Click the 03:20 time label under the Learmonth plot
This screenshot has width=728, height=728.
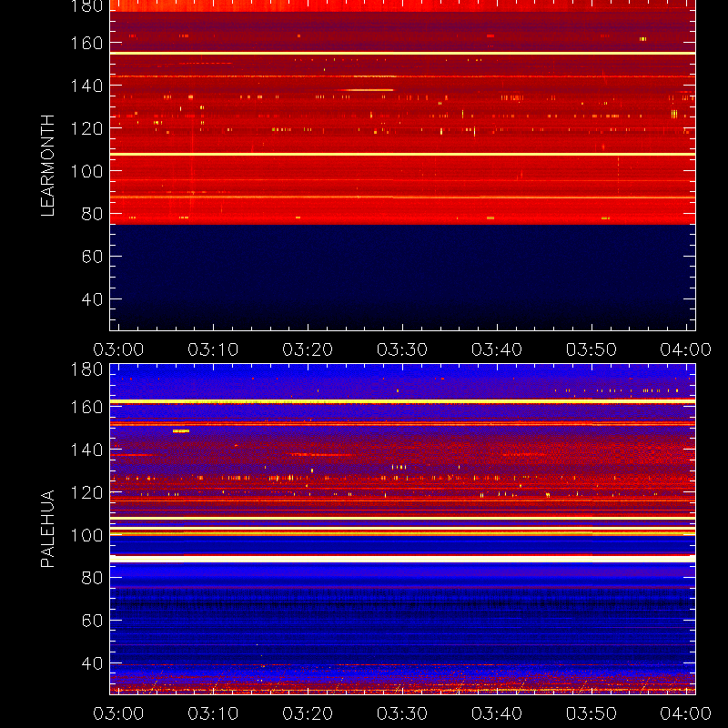[x=308, y=349]
